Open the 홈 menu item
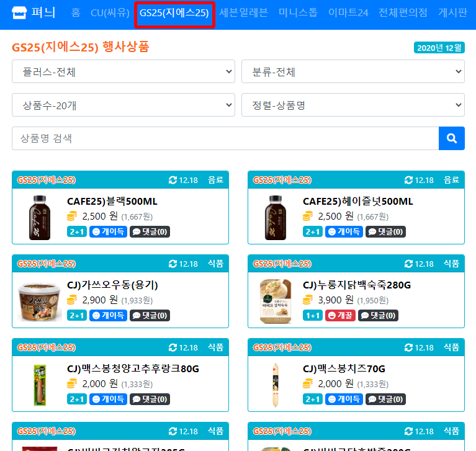 [76, 13]
